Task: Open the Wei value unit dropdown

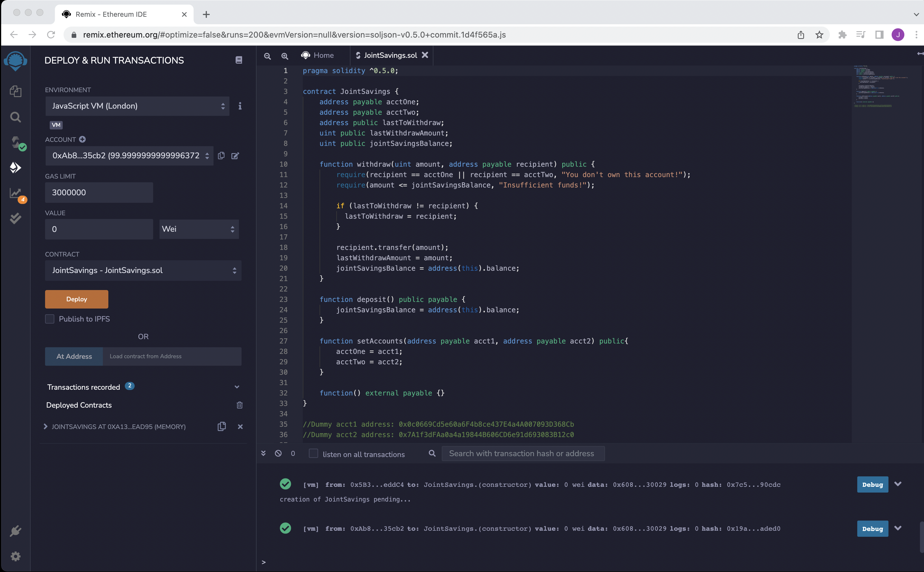Action: click(199, 229)
